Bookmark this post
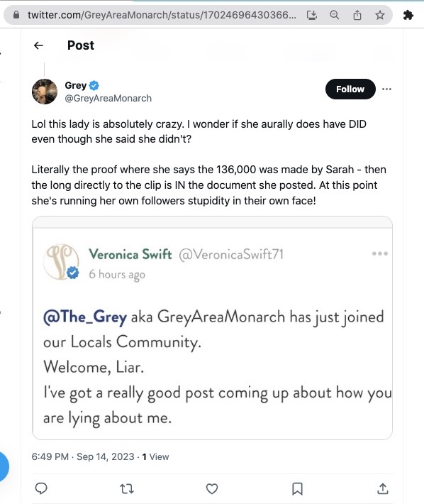The width and height of the screenshot is (424, 504). (297, 488)
